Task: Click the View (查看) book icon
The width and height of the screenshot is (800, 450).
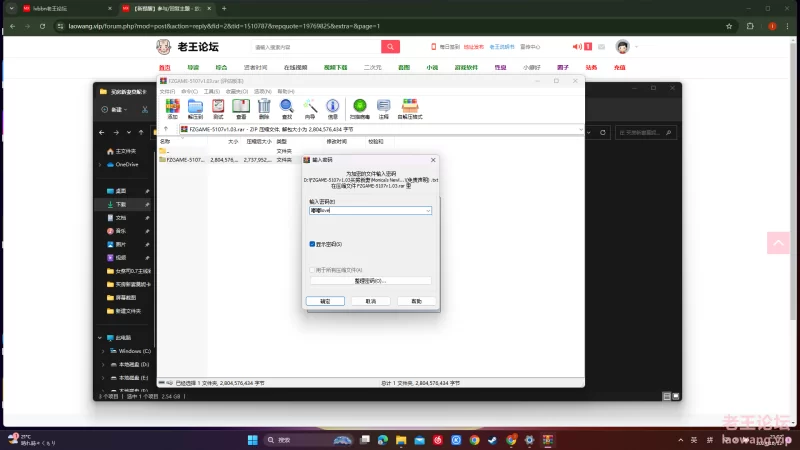Action: 241,109
